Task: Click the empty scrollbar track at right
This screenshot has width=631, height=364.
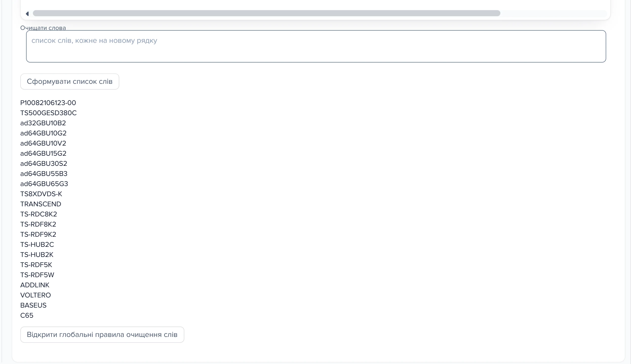Action: (x=553, y=13)
